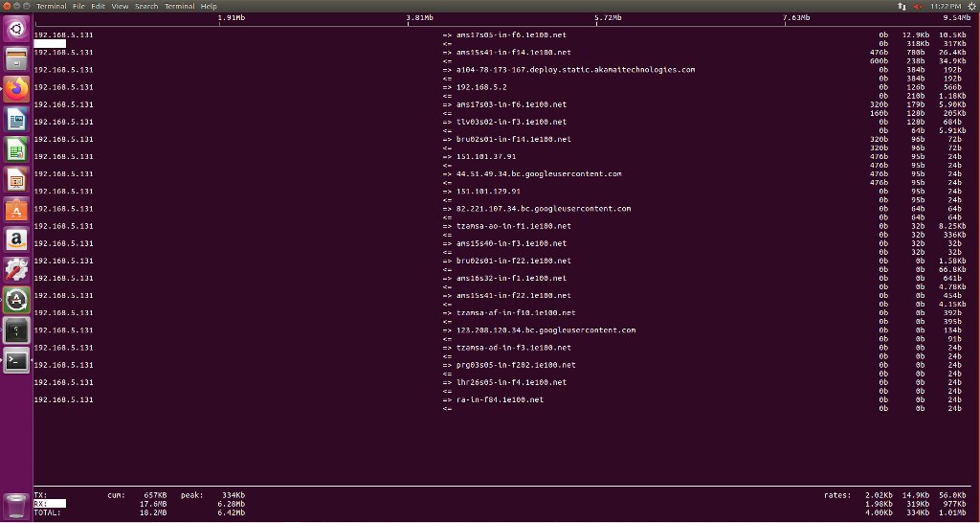Launch LibreOffice Impress presentation icon
Screen dimensions: 980x523
coord(16,179)
